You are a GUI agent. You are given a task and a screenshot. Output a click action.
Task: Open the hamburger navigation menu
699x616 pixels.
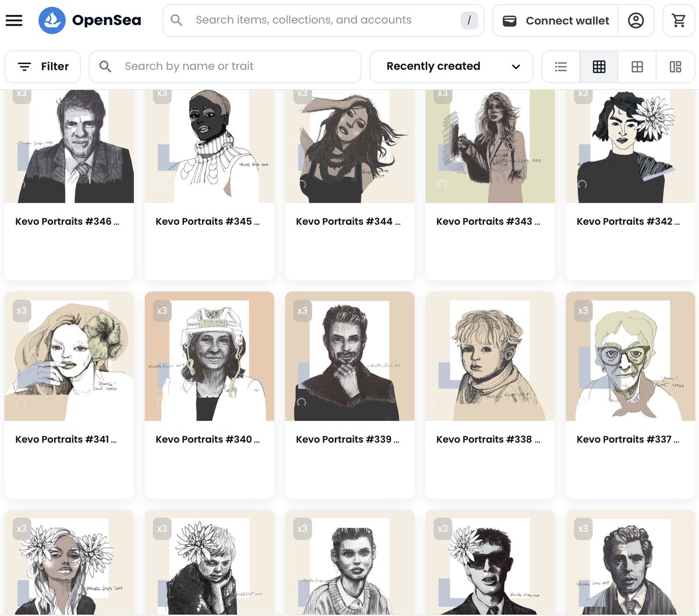[14, 20]
